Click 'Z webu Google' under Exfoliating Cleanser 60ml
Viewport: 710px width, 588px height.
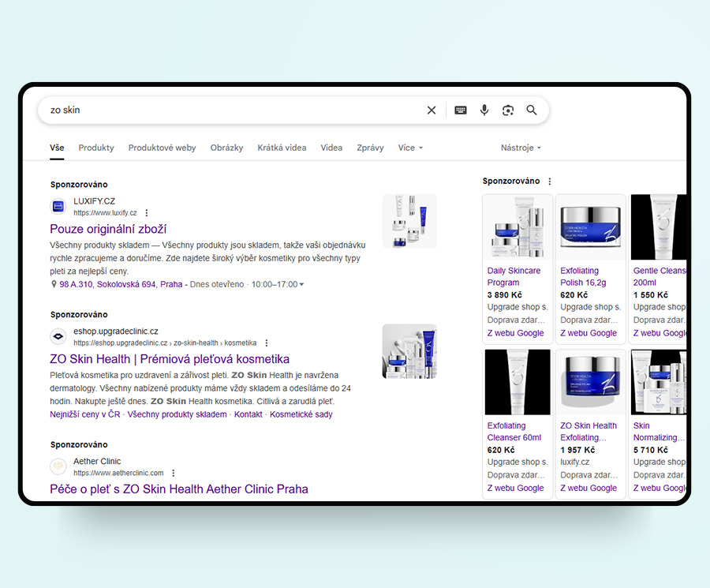tap(515, 488)
